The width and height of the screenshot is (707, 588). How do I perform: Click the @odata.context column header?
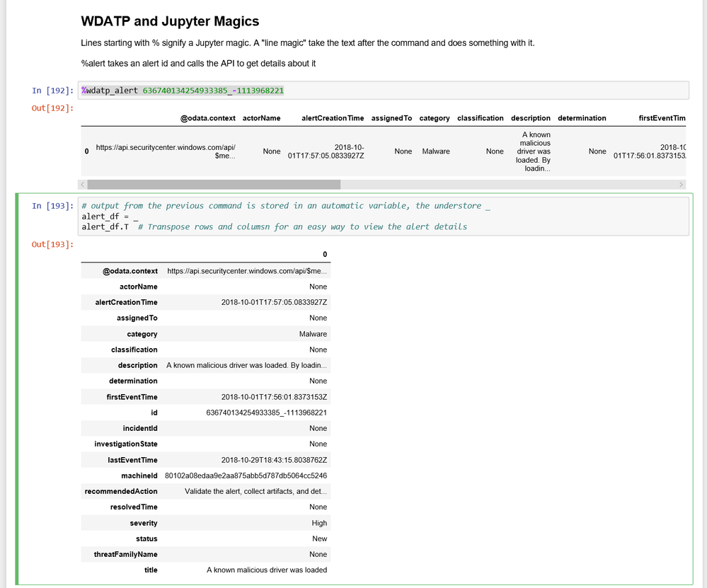pos(208,118)
